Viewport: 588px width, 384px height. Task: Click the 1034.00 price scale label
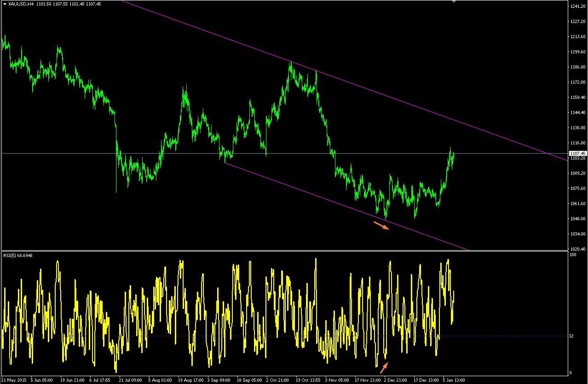(x=577, y=234)
